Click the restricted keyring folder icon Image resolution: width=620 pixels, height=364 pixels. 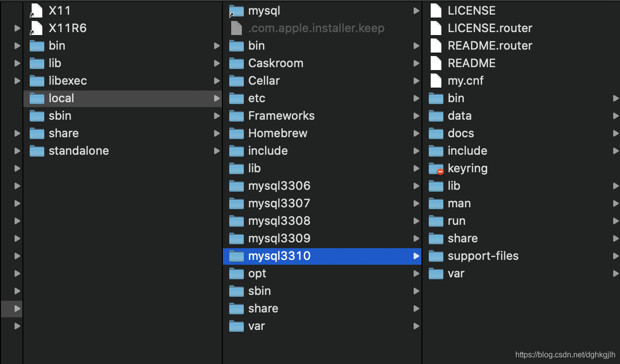436,168
